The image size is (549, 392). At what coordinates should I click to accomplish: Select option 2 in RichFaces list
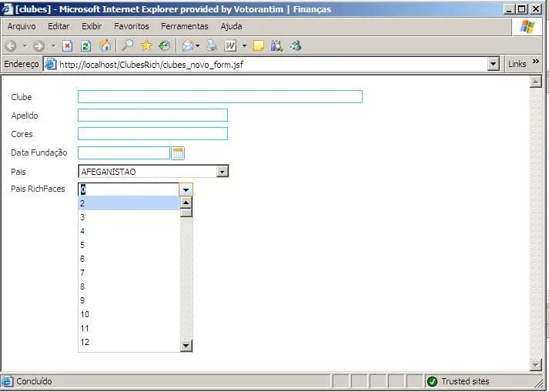[129, 203]
